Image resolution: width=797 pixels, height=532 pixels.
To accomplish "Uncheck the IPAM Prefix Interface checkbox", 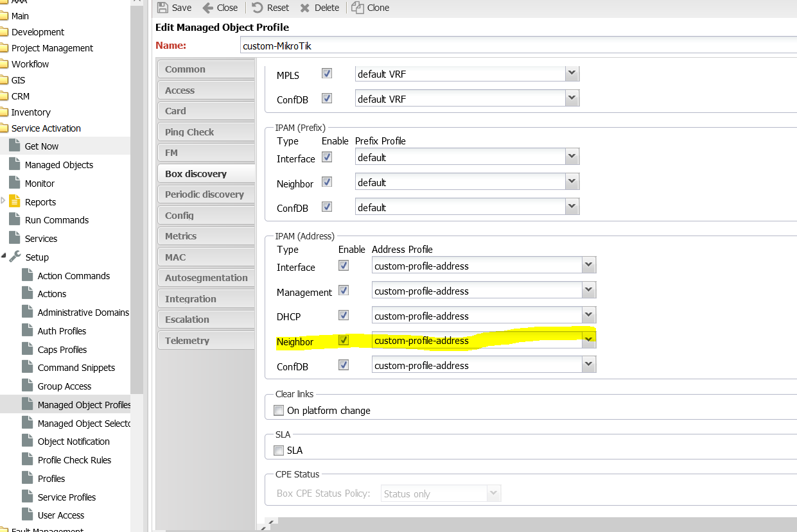I will click(327, 157).
